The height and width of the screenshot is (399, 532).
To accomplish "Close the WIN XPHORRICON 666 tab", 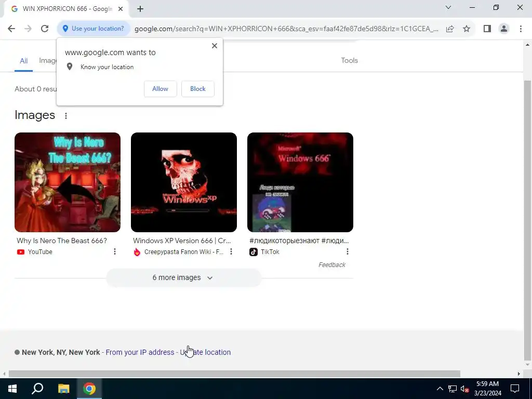I will [121, 9].
